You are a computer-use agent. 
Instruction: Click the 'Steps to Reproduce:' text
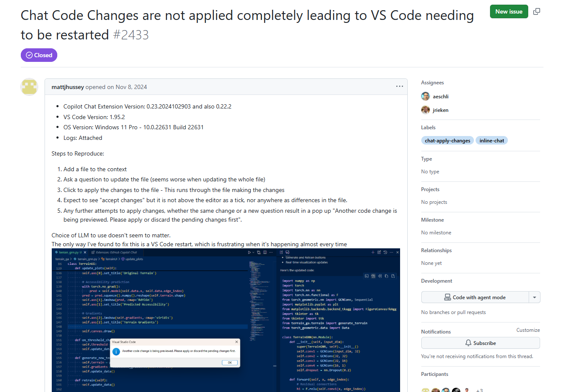(x=78, y=153)
